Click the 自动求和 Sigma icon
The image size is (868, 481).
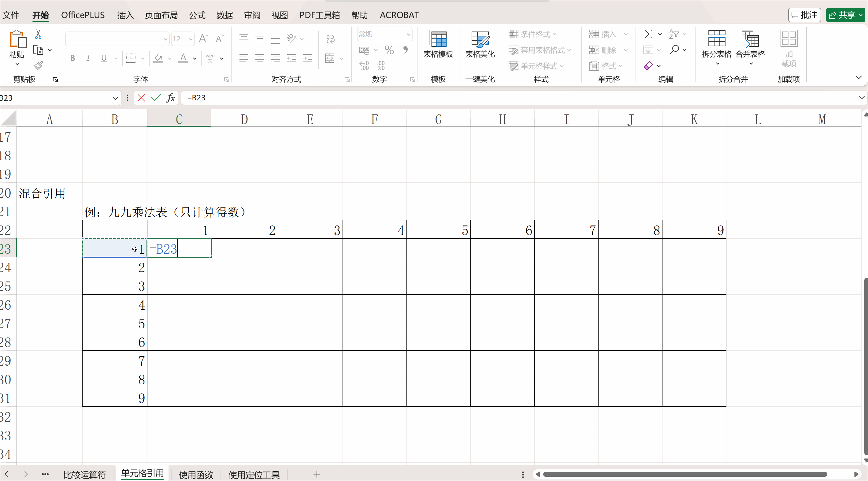point(648,34)
